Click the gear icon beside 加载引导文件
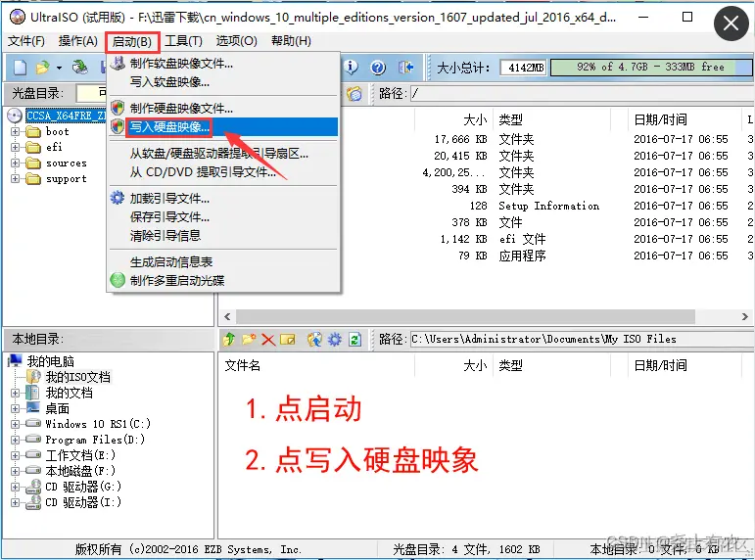The height and width of the screenshot is (560, 755). pyautogui.click(x=118, y=198)
